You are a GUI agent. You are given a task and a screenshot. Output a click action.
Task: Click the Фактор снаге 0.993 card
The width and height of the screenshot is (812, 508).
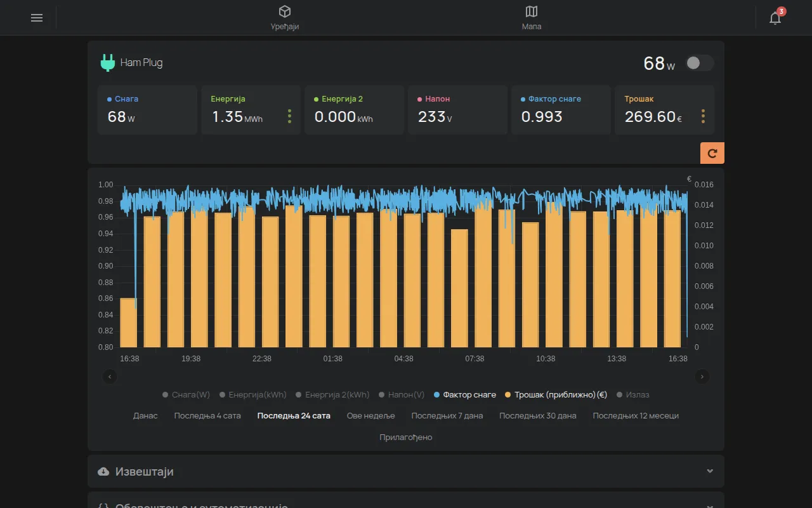click(561, 110)
